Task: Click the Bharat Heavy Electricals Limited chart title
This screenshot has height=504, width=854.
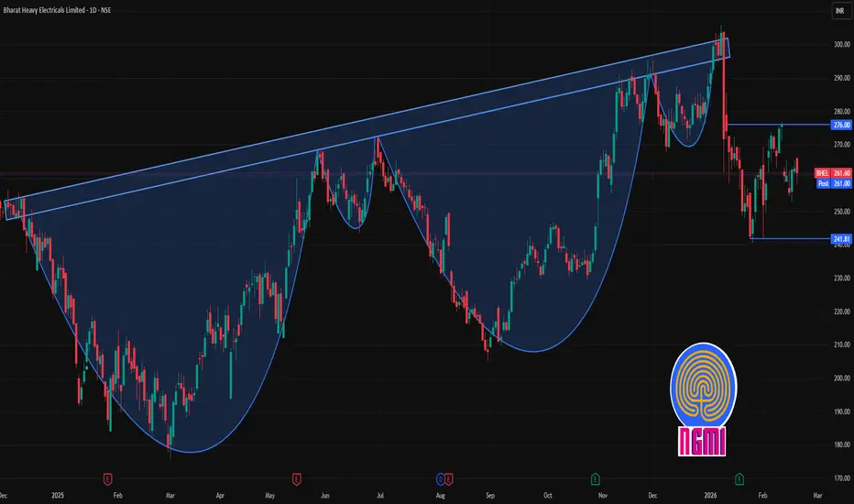Action: (57, 10)
